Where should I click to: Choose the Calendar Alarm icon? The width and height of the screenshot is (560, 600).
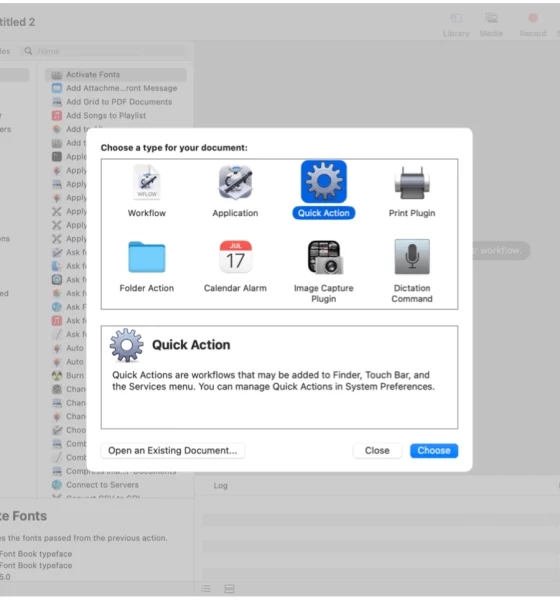(x=235, y=257)
